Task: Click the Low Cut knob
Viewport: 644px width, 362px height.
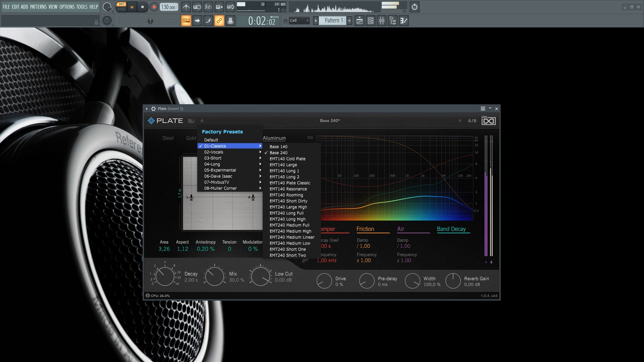Action: click(260, 277)
